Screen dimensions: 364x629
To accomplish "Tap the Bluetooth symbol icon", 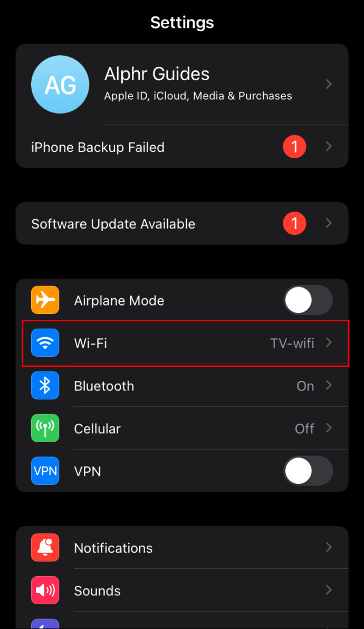I will (x=45, y=385).
